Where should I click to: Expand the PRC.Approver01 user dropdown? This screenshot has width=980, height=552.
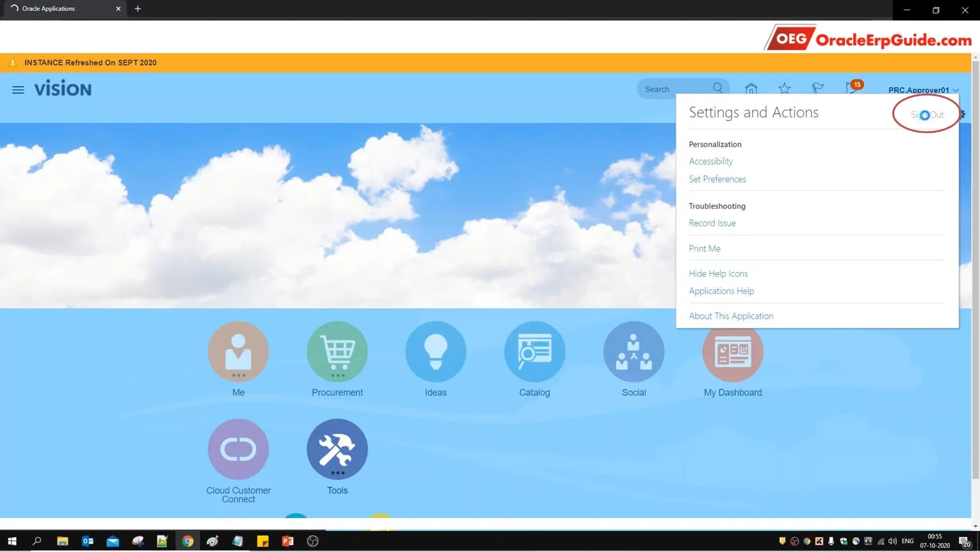pyautogui.click(x=924, y=90)
